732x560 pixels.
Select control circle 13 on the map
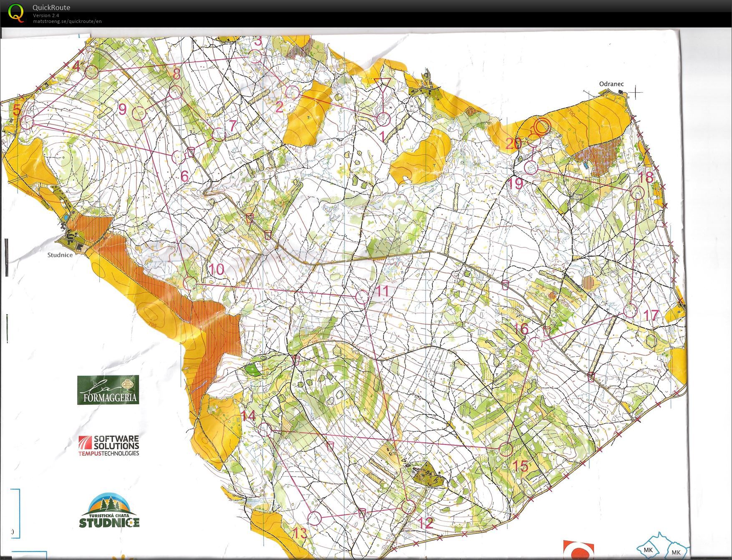click(314, 518)
